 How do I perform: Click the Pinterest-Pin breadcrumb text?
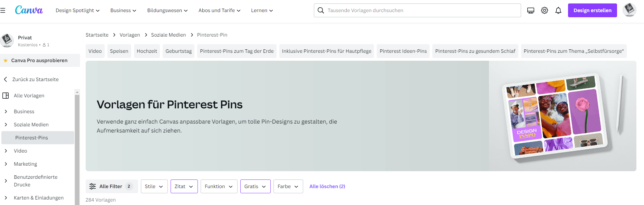point(212,35)
